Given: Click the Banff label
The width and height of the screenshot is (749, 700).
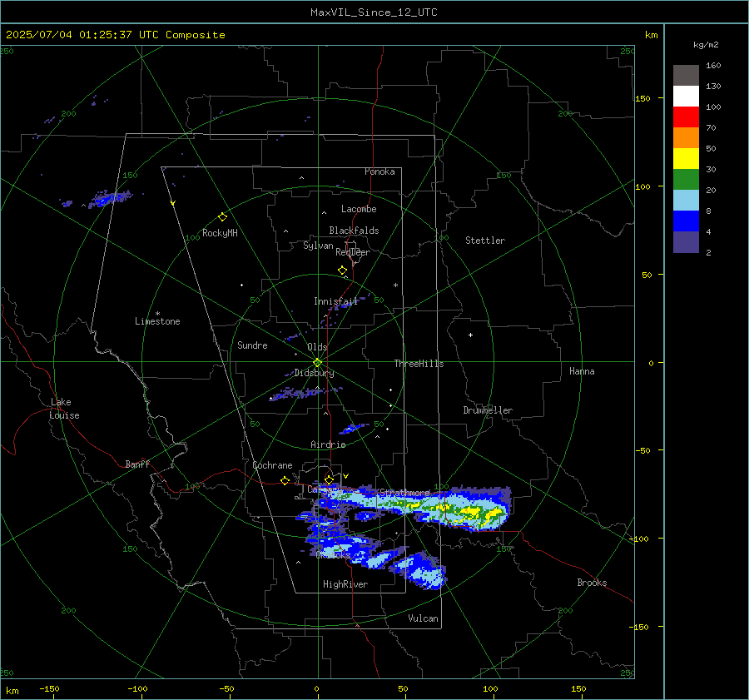Looking at the screenshot, I should 137,464.
